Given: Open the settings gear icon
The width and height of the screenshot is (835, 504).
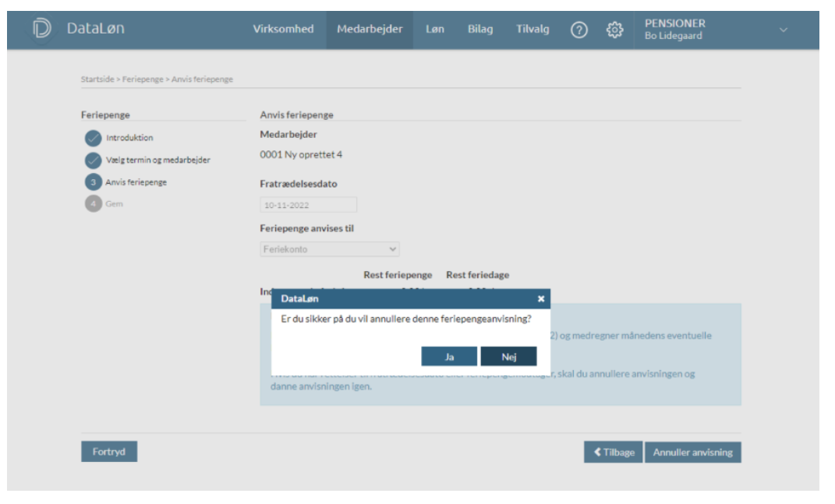Looking at the screenshot, I should (x=615, y=30).
